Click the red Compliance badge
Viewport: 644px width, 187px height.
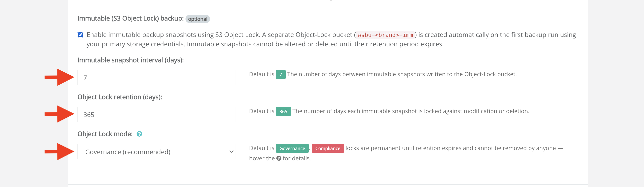coord(328,148)
